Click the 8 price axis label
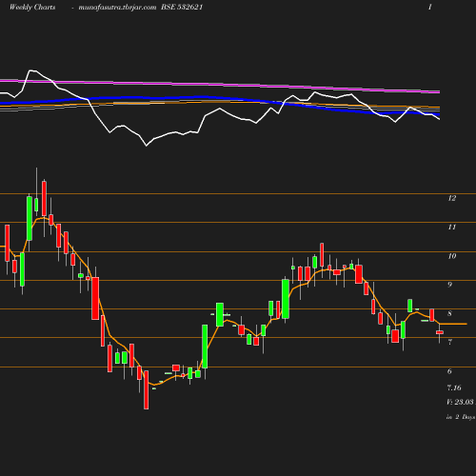This screenshot has height=476, width=476. click(x=449, y=313)
